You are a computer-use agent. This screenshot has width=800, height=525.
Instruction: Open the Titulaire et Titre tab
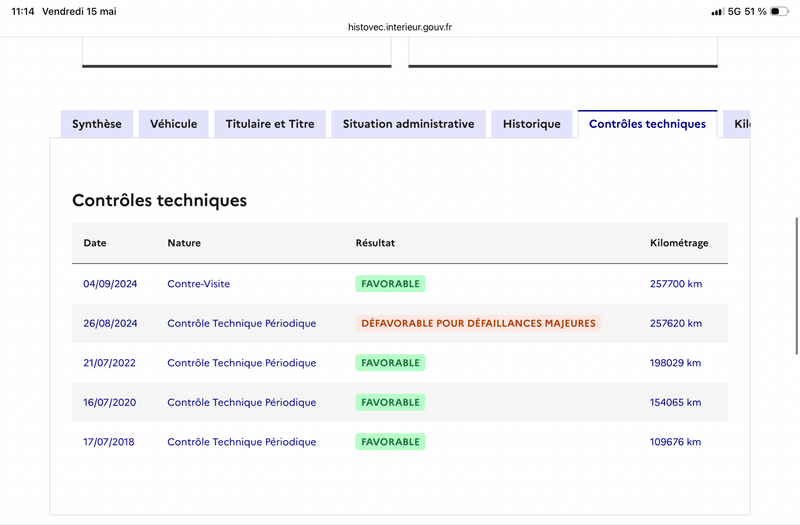[x=270, y=124]
